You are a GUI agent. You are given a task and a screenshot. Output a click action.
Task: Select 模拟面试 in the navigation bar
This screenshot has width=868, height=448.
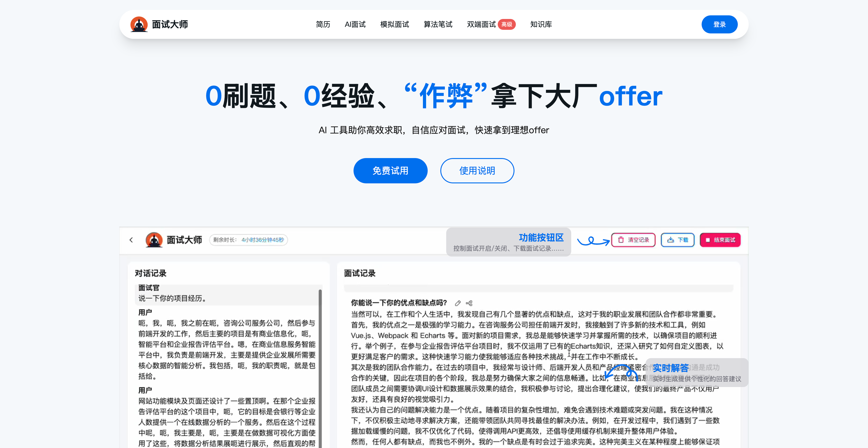[x=394, y=24]
